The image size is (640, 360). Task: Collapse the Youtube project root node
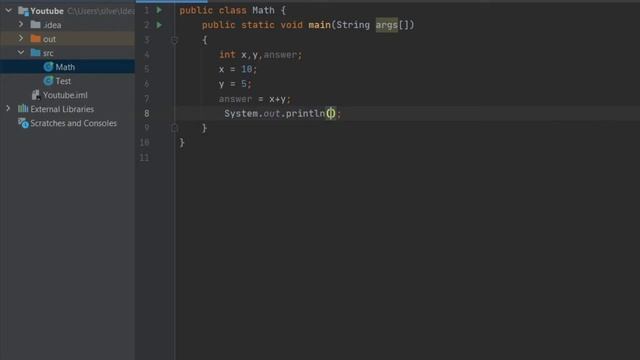pos(9,11)
